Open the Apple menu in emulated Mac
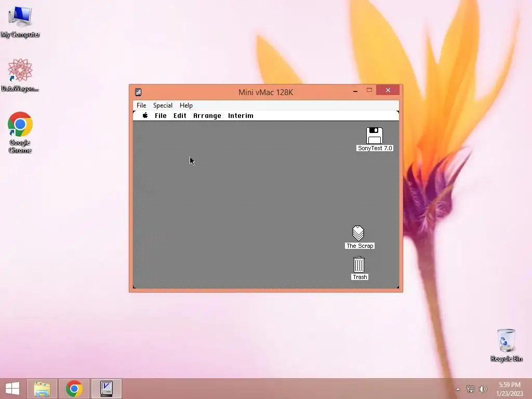The height and width of the screenshot is (399, 532). coord(145,115)
